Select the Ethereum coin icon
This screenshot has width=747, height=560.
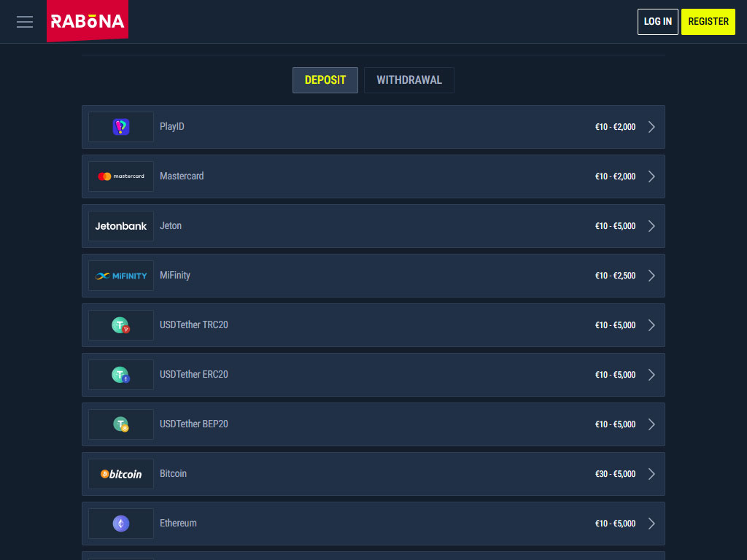pyautogui.click(x=121, y=524)
